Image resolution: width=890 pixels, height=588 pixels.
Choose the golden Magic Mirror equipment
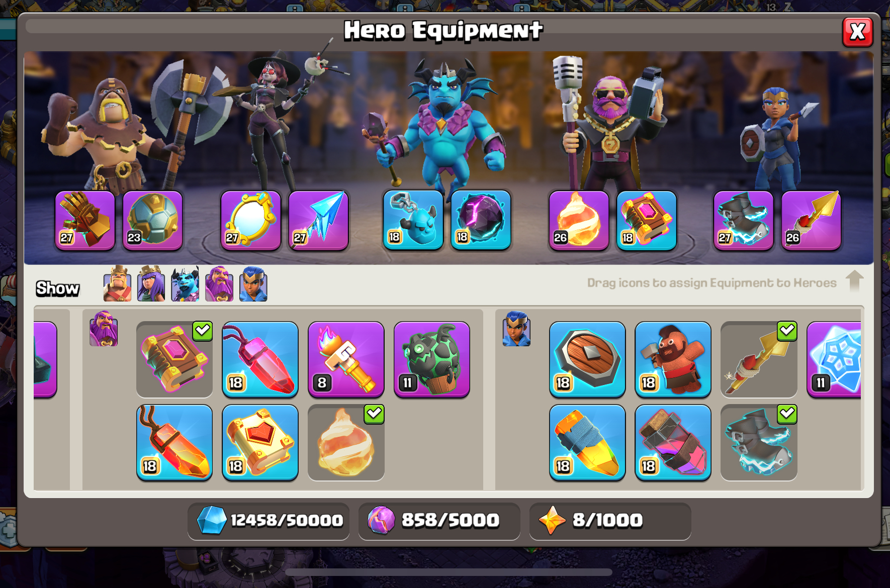[x=250, y=220]
